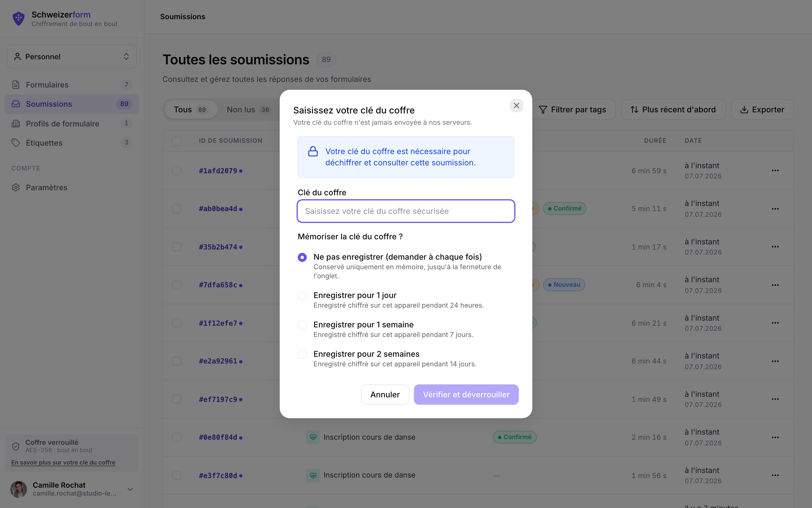
Task: Close the coffre key dialog
Action: point(517,106)
